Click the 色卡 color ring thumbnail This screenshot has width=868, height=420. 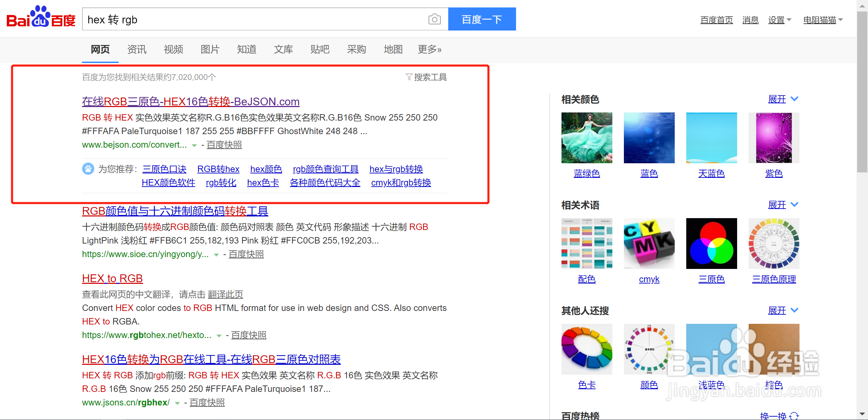tap(587, 349)
